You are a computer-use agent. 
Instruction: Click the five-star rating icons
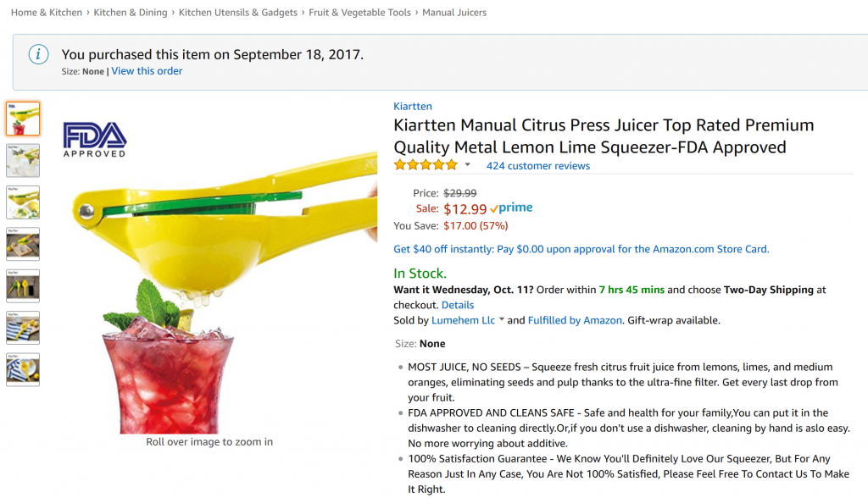tap(426, 165)
